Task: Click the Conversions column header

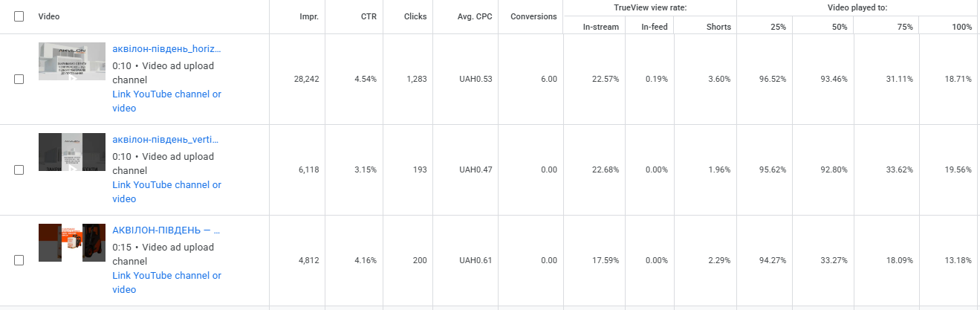Action: tap(533, 16)
